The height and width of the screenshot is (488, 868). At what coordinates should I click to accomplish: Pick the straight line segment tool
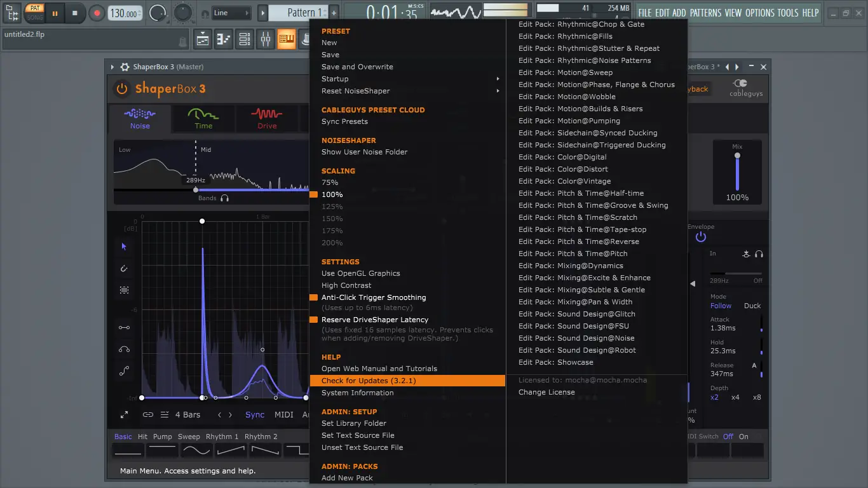(124, 328)
